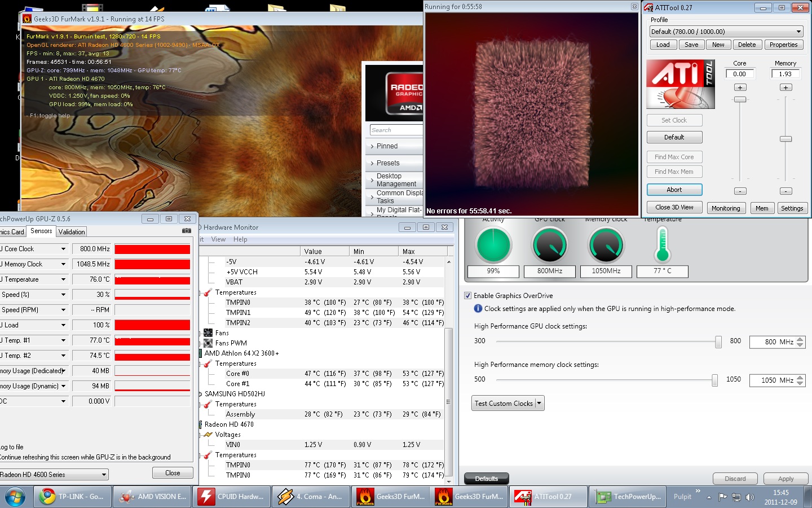812x508 pixels.
Task: Expand the Presets section in the sidebar
Action: (x=388, y=163)
